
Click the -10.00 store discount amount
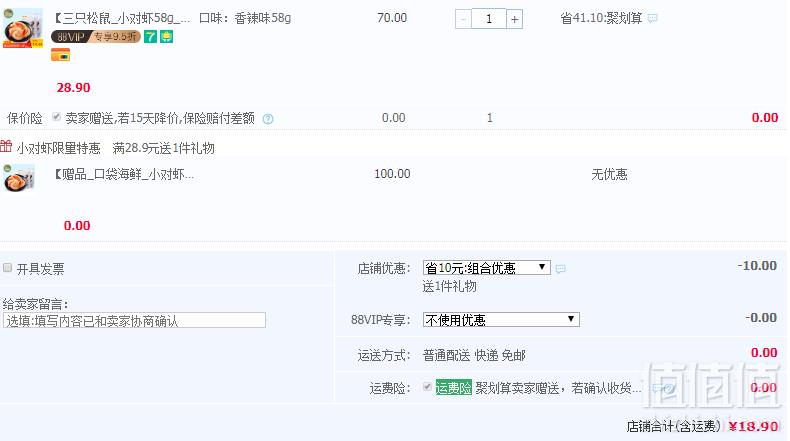click(757, 266)
